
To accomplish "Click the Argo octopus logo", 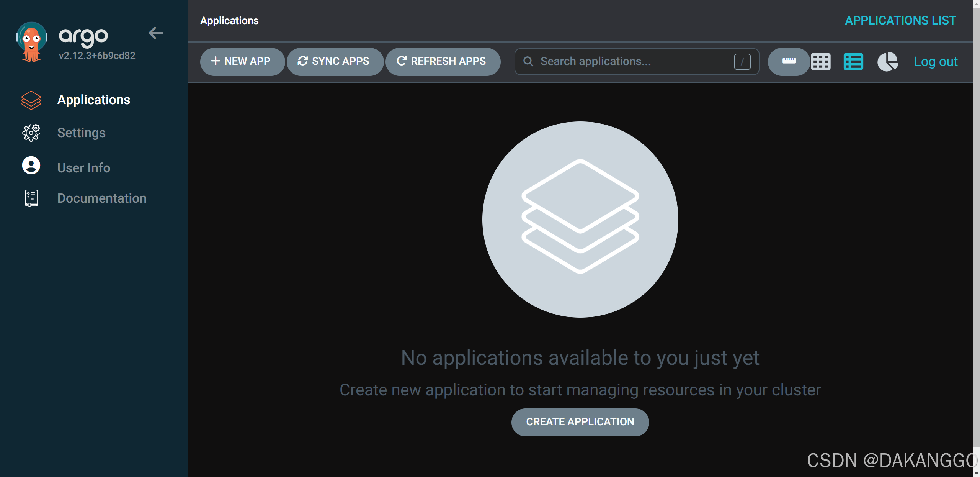I will click(31, 42).
